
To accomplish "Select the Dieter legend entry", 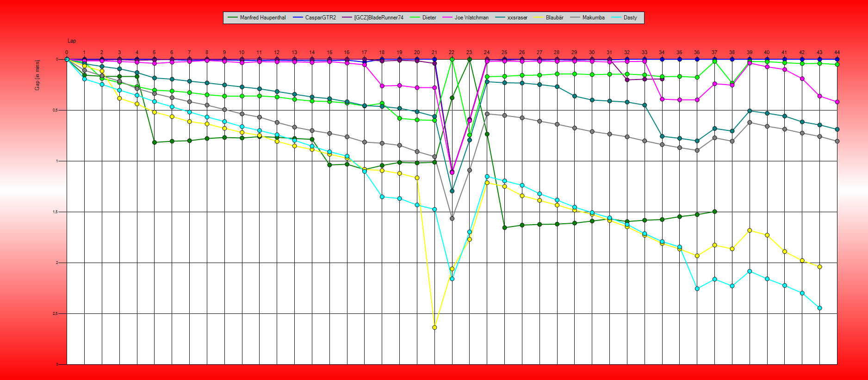I will 423,18.
